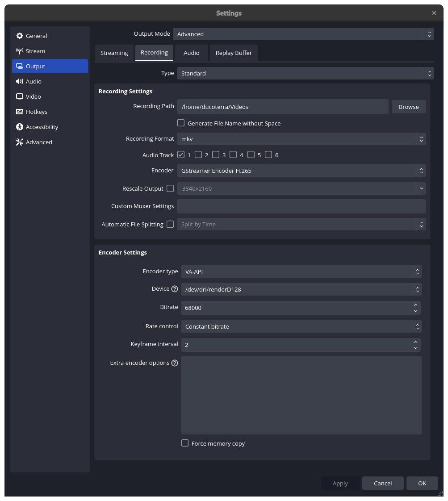The height and width of the screenshot is (501, 448).
Task: Open Advanced settings via tools icon
Action: point(20,142)
